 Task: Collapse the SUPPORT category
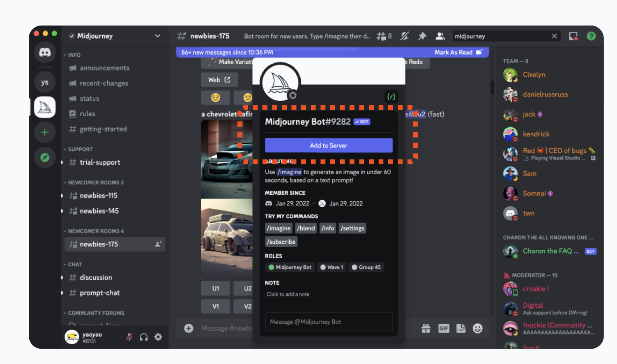click(x=78, y=149)
